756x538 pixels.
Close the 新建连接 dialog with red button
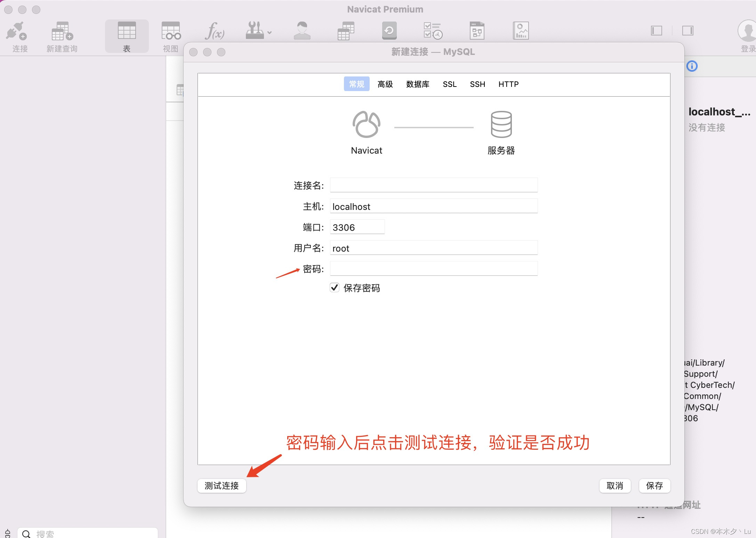pyautogui.click(x=193, y=52)
